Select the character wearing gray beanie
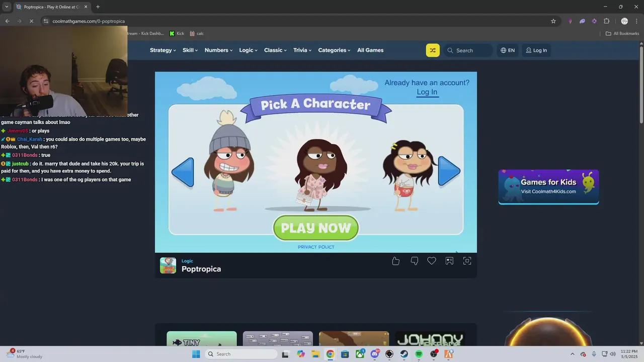This screenshot has height=362, width=644. pyautogui.click(x=228, y=161)
